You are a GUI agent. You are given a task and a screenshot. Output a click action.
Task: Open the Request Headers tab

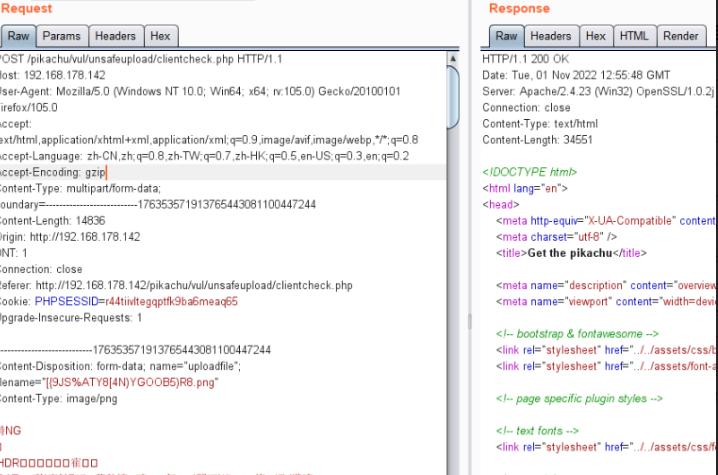115,36
